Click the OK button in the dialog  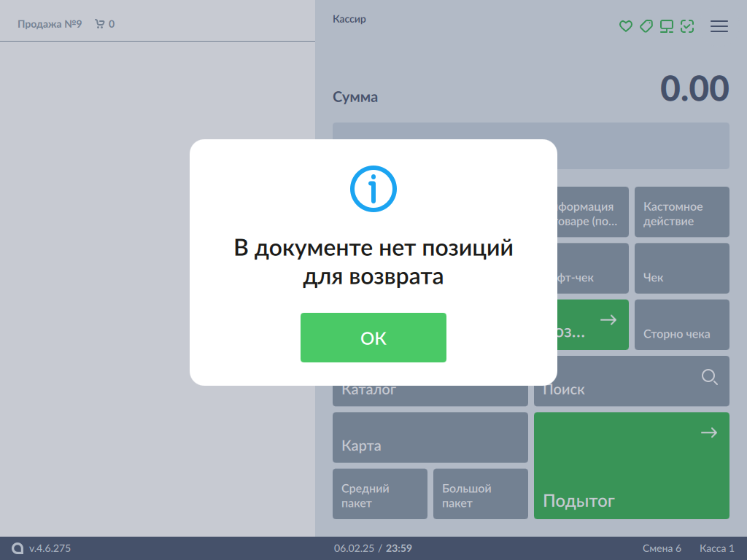pyautogui.click(x=373, y=338)
